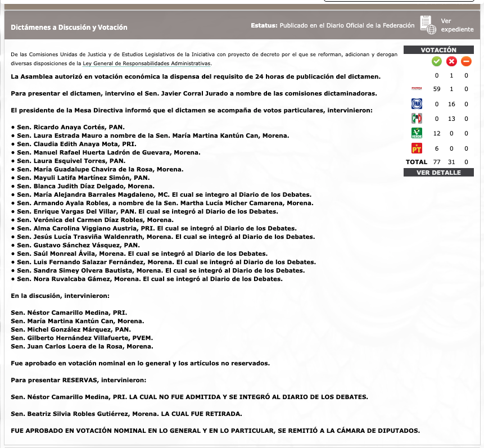Click the PAN party logo
This screenshot has width=484, height=448.
pyautogui.click(x=417, y=104)
